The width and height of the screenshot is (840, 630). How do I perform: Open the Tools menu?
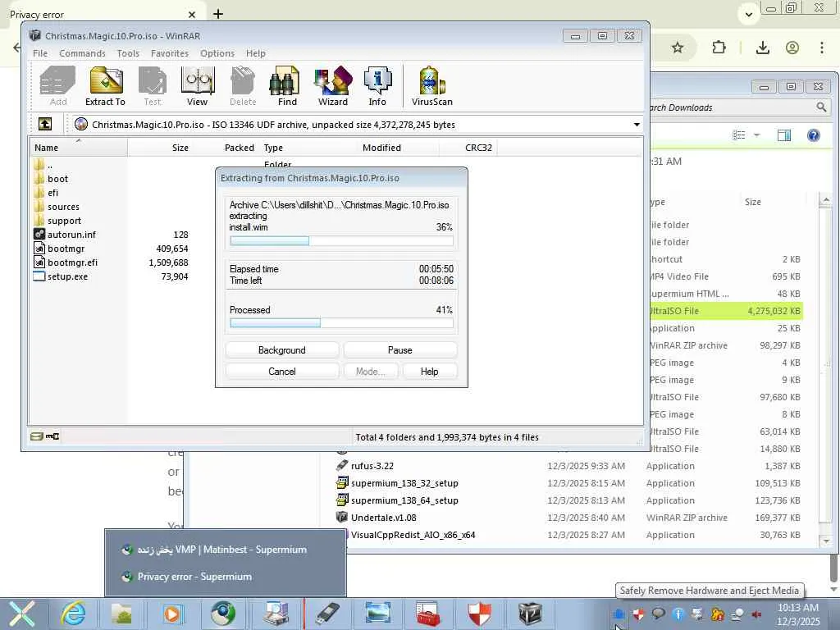click(x=128, y=53)
